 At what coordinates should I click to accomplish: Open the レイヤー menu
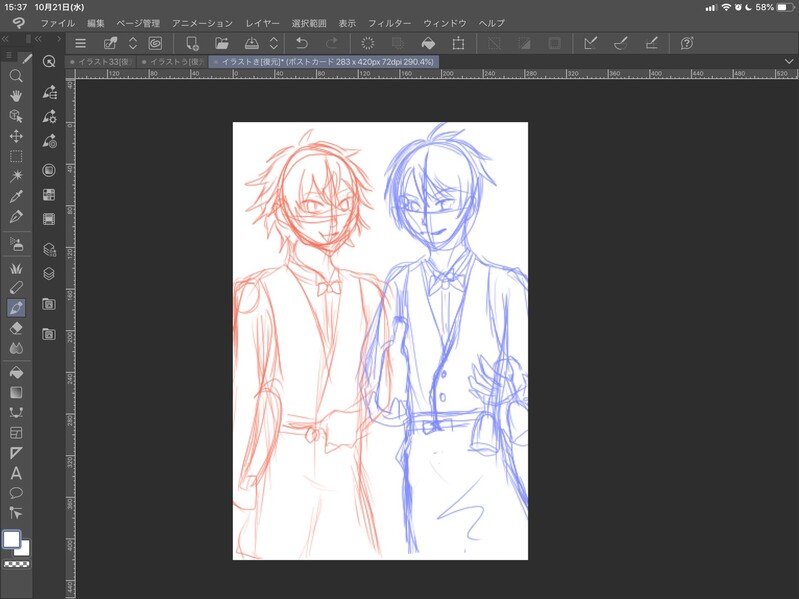click(262, 23)
